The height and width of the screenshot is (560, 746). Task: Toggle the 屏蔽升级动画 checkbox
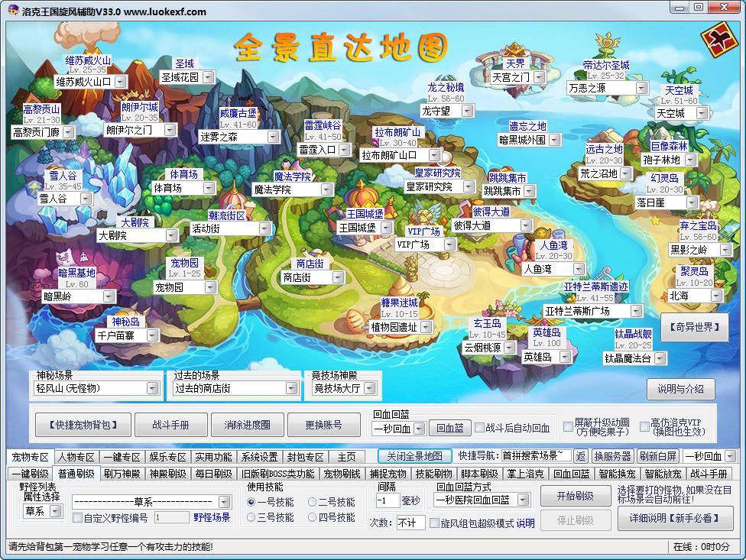tap(568, 426)
